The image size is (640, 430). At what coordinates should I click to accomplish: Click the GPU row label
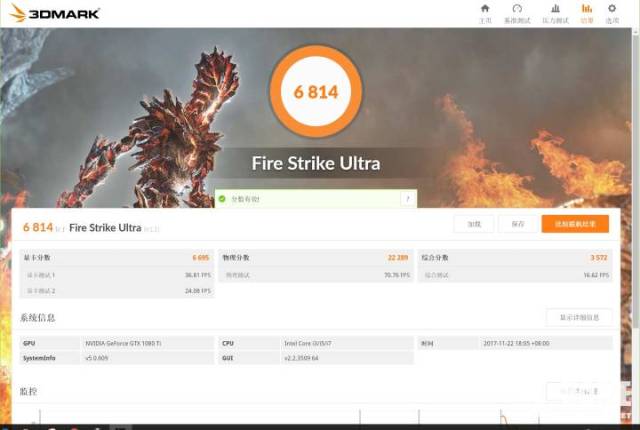click(29, 344)
